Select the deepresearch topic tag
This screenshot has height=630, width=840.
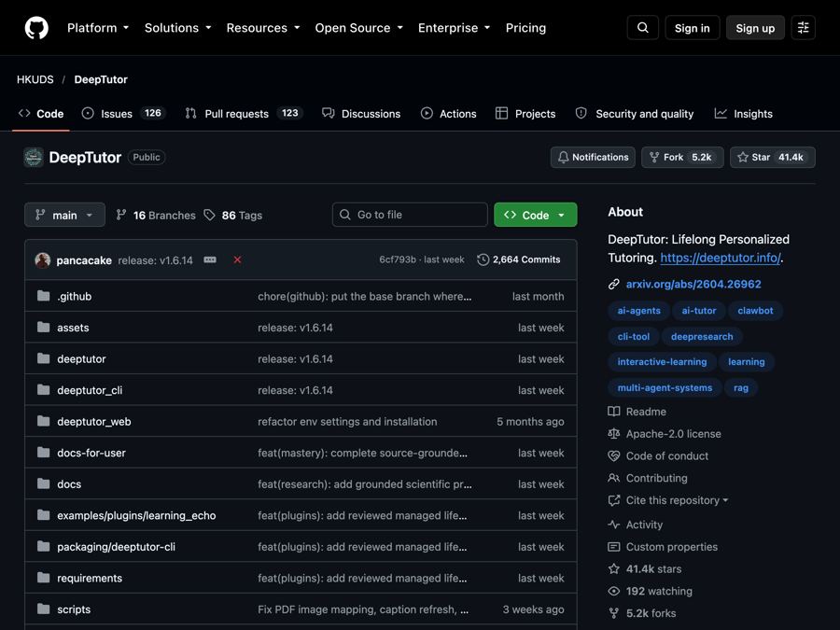(x=702, y=336)
